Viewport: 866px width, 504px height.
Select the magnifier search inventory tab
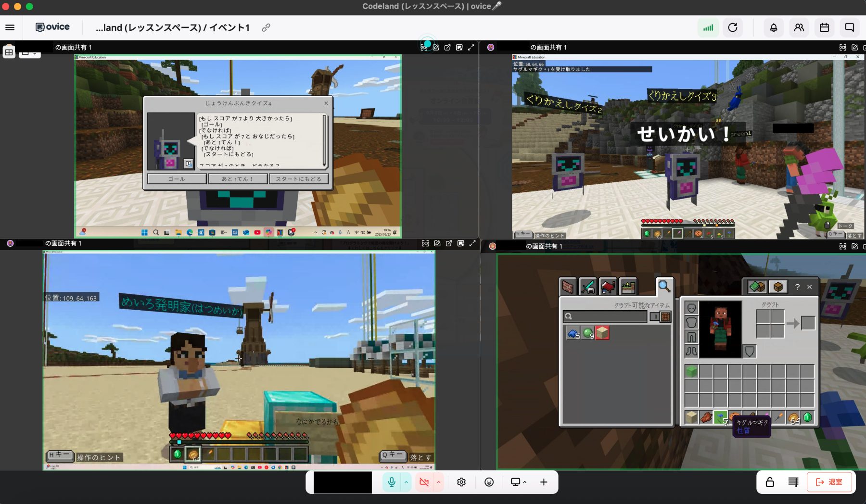(664, 287)
